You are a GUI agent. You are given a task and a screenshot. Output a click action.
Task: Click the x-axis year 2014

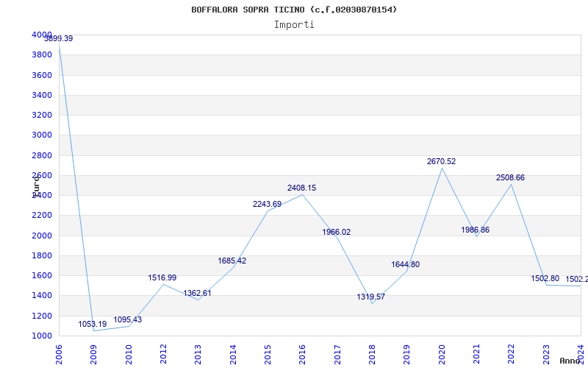[233, 355]
